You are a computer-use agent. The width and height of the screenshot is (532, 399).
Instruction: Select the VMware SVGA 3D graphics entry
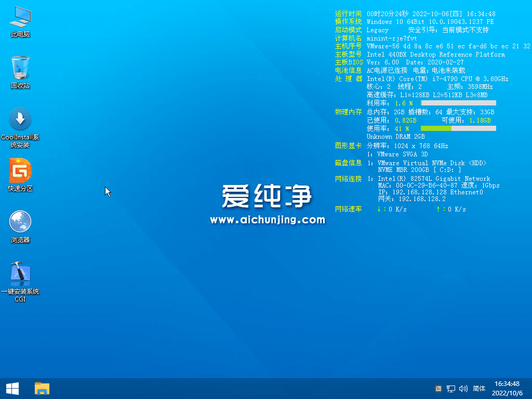click(x=398, y=155)
